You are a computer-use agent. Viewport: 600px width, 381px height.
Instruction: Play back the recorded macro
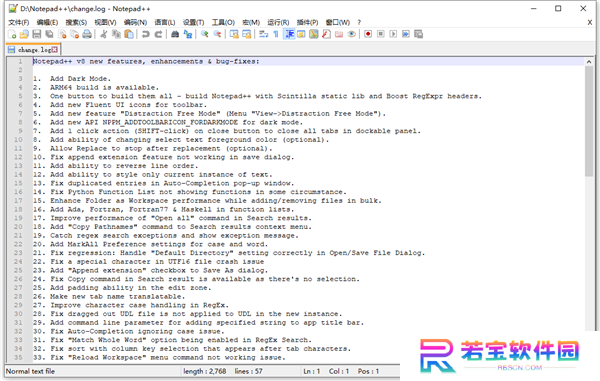(393, 34)
